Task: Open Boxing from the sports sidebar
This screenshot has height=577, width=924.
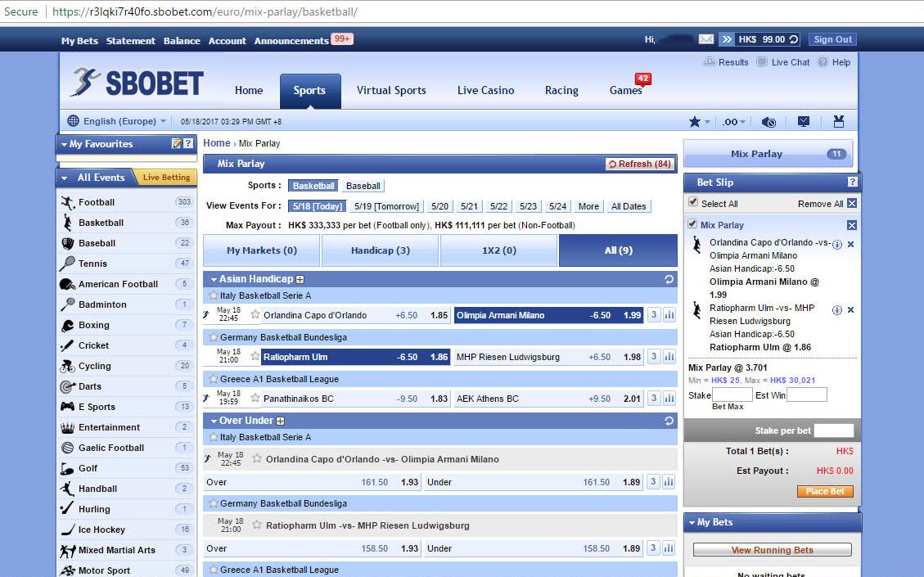Action: point(93,325)
